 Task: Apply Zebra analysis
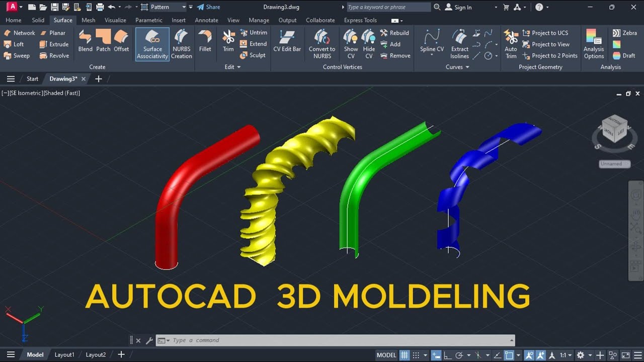point(624,33)
